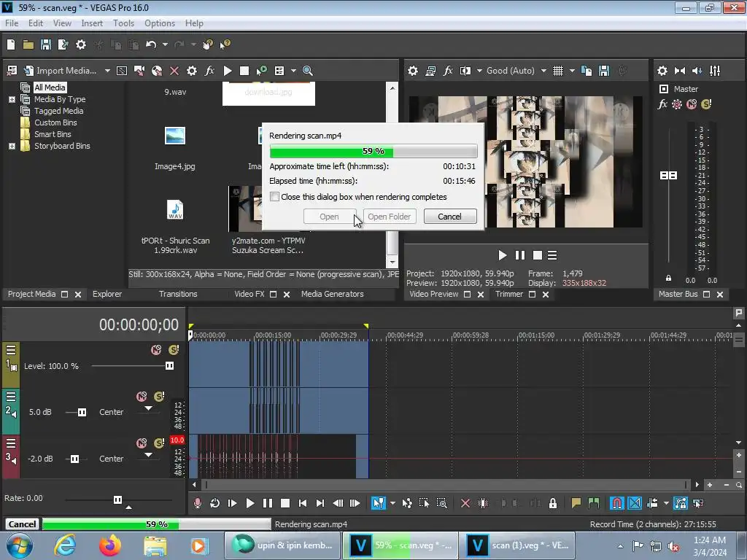The width and height of the screenshot is (747, 560).
Task: Click the red X remove media icon
Action: [x=174, y=71]
